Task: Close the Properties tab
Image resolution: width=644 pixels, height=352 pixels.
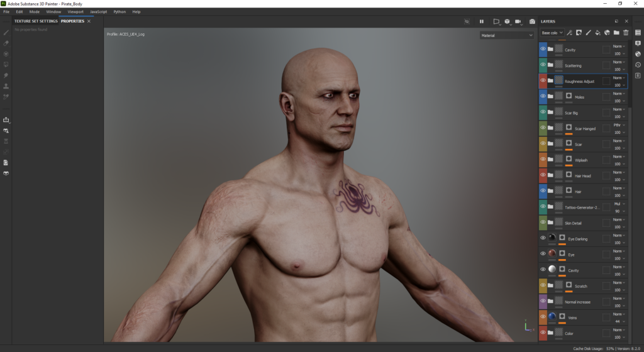Action: click(89, 21)
